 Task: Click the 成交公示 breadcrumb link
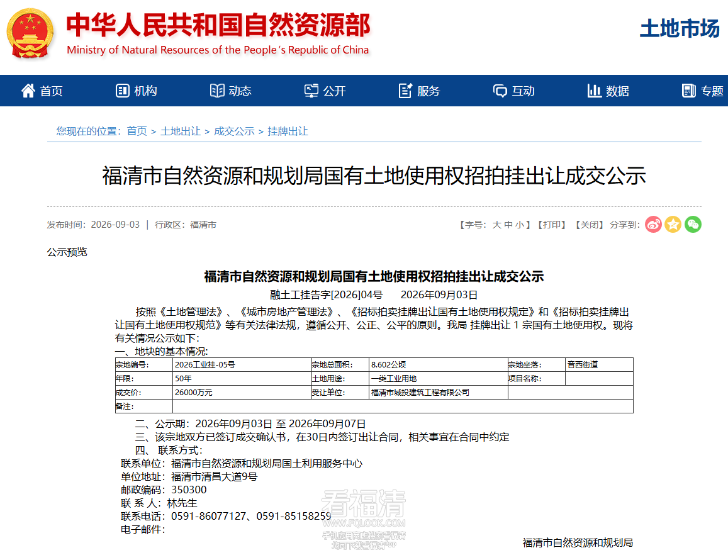click(x=234, y=132)
